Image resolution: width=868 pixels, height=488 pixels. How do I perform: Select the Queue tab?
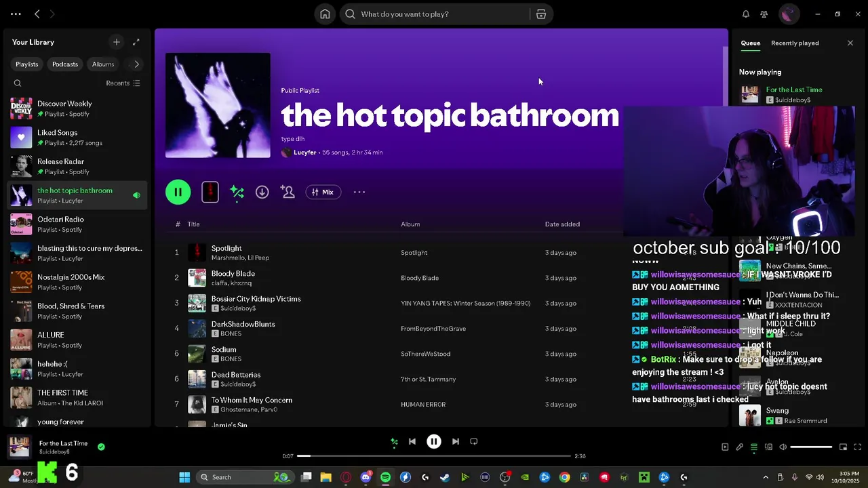(x=750, y=43)
